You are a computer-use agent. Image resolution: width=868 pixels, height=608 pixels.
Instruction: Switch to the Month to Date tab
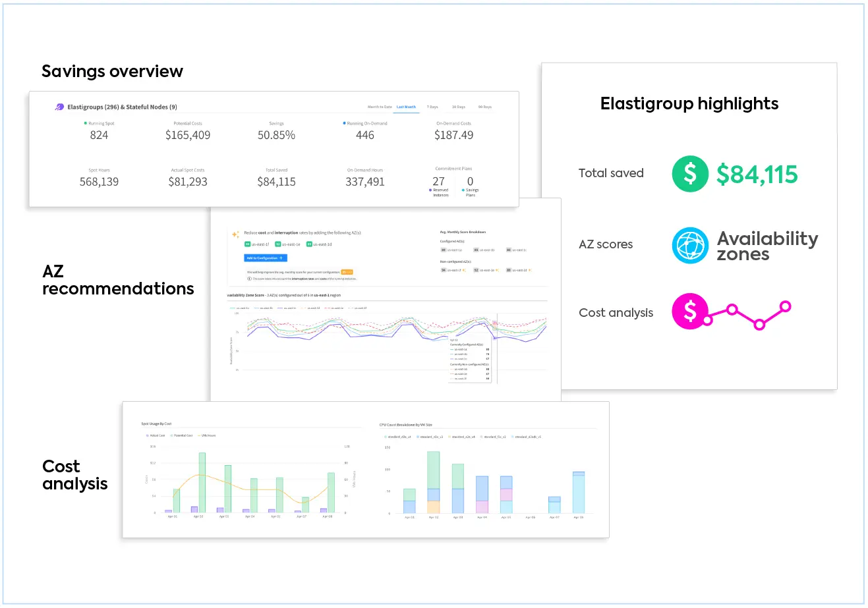pyautogui.click(x=380, y=107)
